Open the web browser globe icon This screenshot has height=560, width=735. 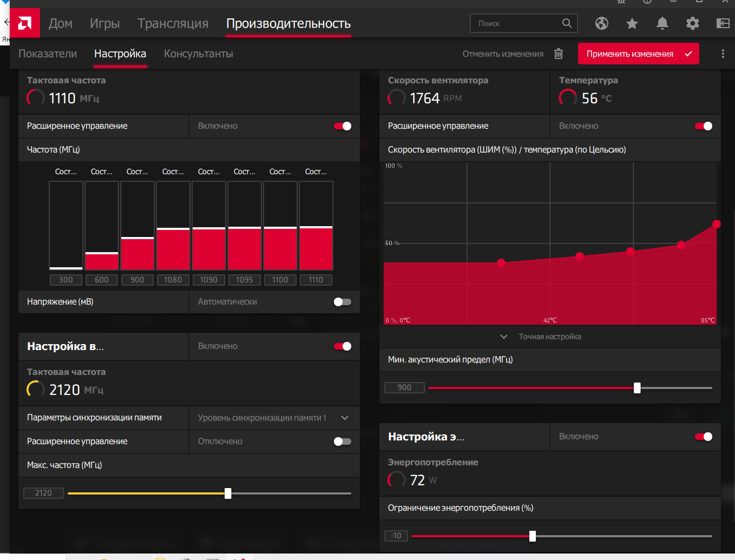coord(602,23)
